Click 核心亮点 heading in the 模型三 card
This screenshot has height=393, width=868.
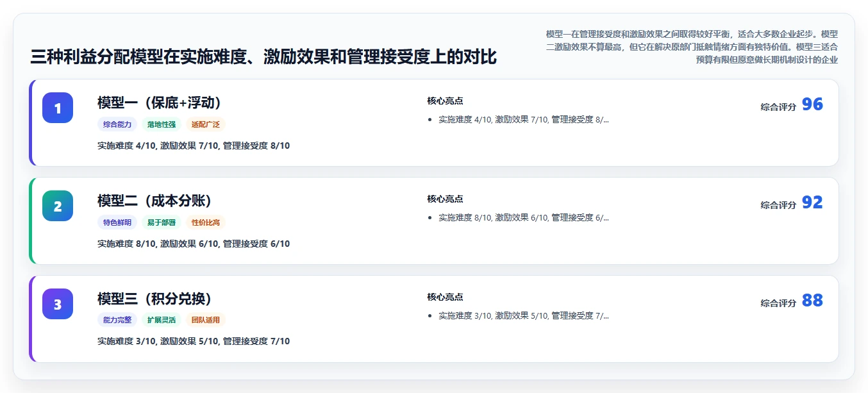pos(445,297)
